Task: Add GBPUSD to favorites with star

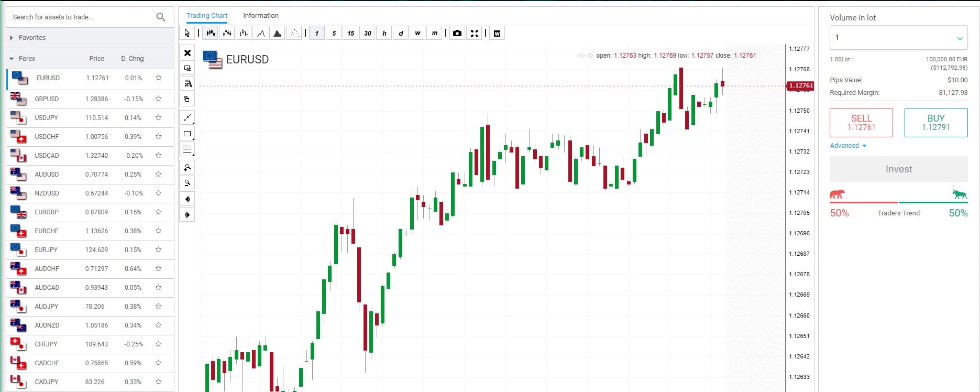Action: click(x=158, y=99)
